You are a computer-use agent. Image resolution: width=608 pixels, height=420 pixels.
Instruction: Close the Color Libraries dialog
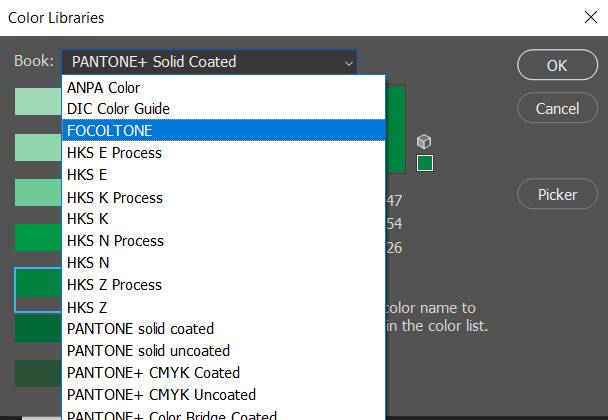589,17
